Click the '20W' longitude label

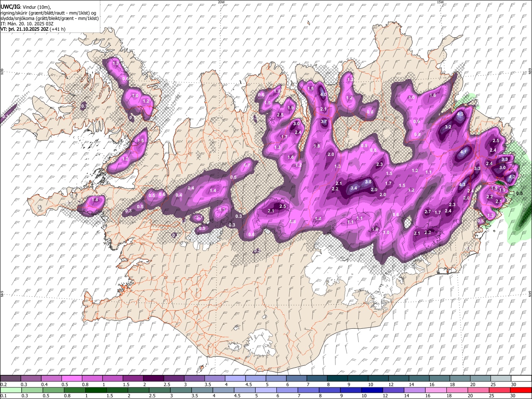[221, 2]
